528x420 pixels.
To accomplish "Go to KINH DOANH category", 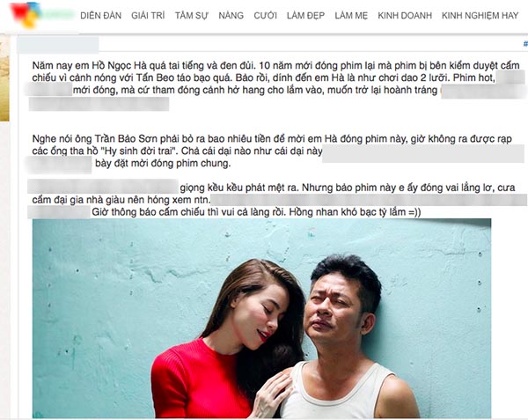I will pos(405,16).
